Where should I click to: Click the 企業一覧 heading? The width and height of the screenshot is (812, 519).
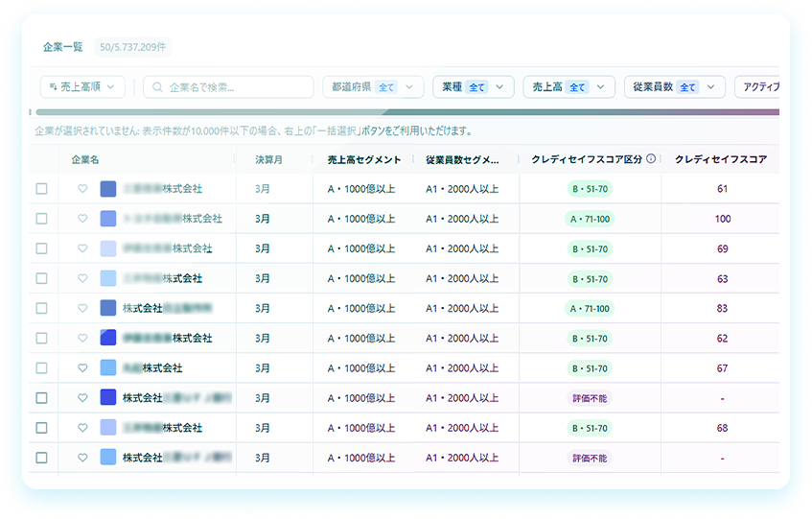[x=62, y=47]
